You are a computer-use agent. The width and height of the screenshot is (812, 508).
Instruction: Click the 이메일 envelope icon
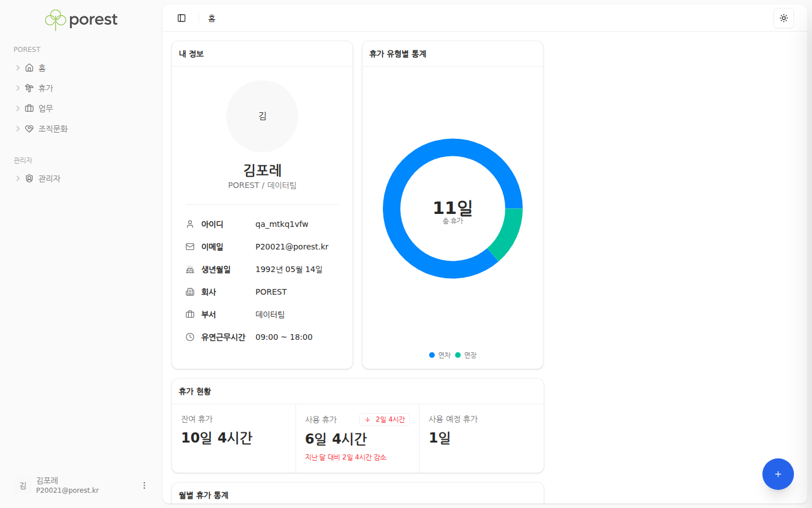(x=190, y=247)
